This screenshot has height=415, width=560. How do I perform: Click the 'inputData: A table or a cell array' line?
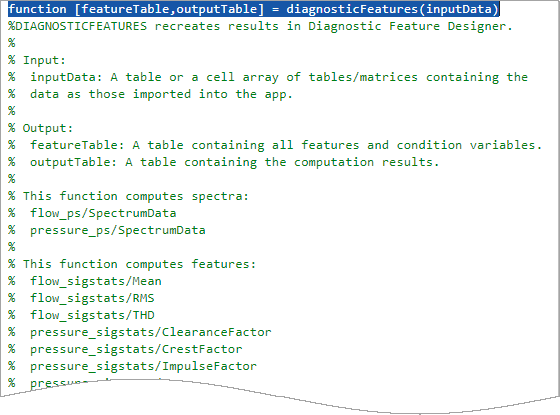[268, 78]
